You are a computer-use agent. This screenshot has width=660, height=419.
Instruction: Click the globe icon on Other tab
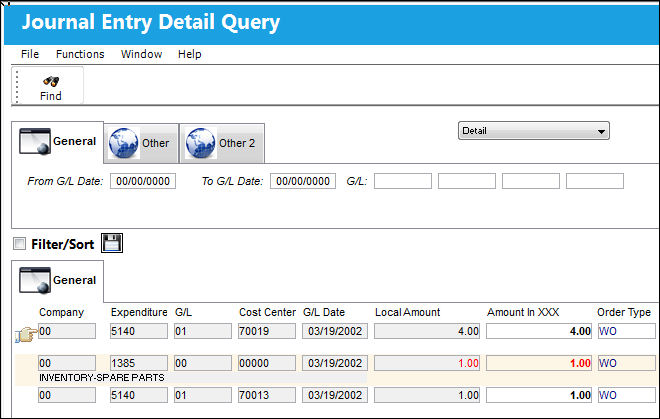[x=123, y=143]
